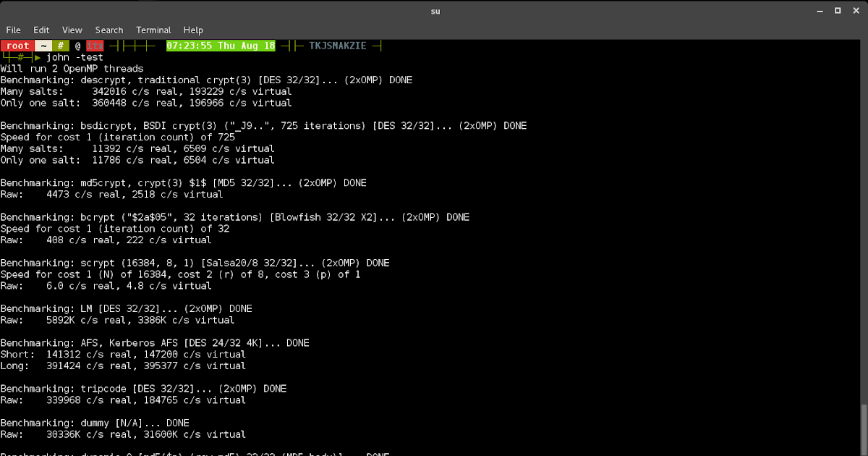868x456 pixels.
Task: Click the Benchmarking descrypt line
Action: click(x=206, y=80)
